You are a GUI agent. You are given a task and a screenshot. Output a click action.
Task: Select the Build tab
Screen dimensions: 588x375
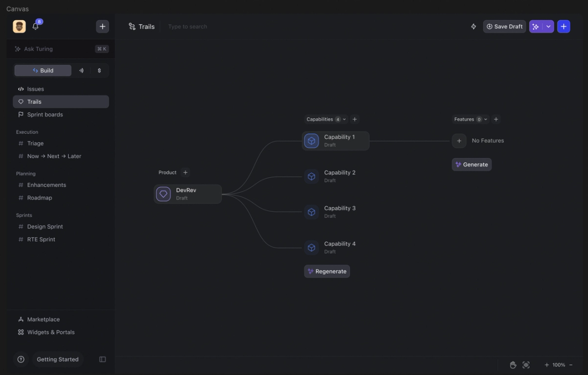(43, 71)
